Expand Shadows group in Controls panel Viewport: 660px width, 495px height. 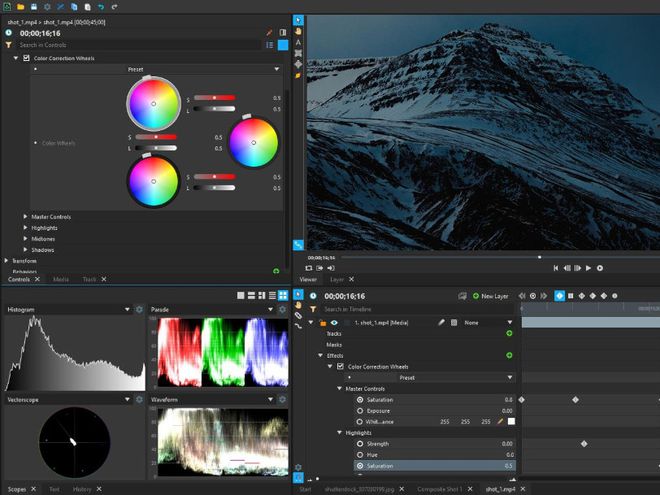pos(26,250)
